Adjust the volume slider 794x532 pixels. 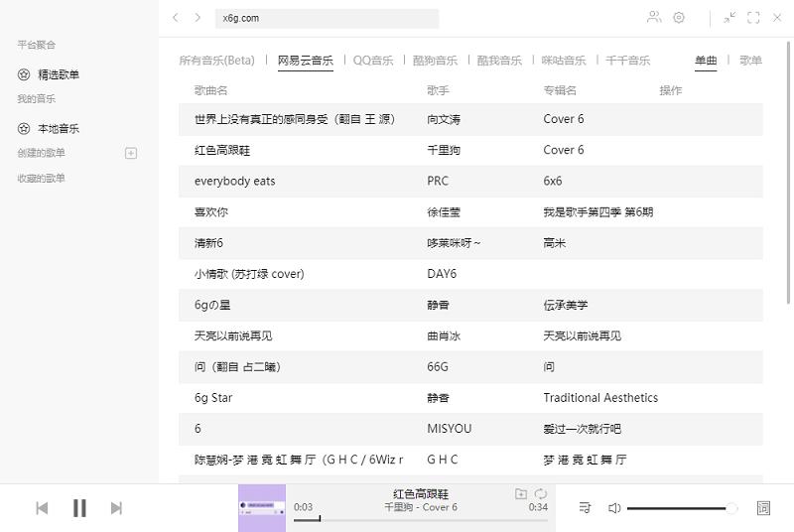click(682, 508)
